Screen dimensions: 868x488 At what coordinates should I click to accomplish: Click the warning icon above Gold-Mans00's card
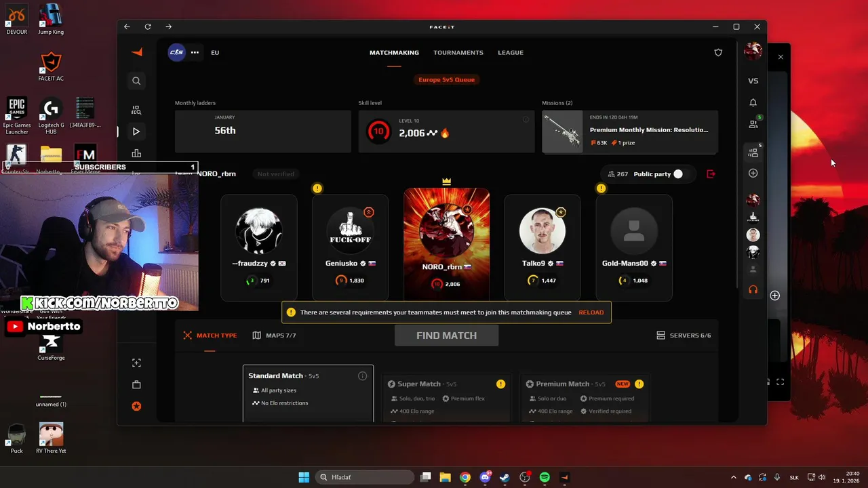tap(601, 188)
